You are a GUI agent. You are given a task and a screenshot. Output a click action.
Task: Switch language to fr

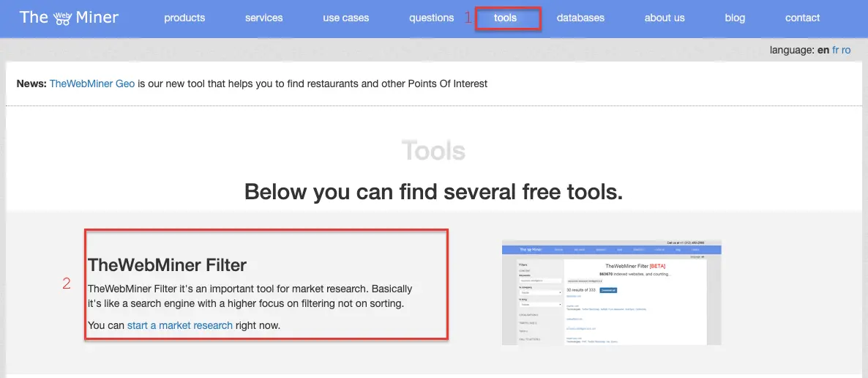point(835,50)
